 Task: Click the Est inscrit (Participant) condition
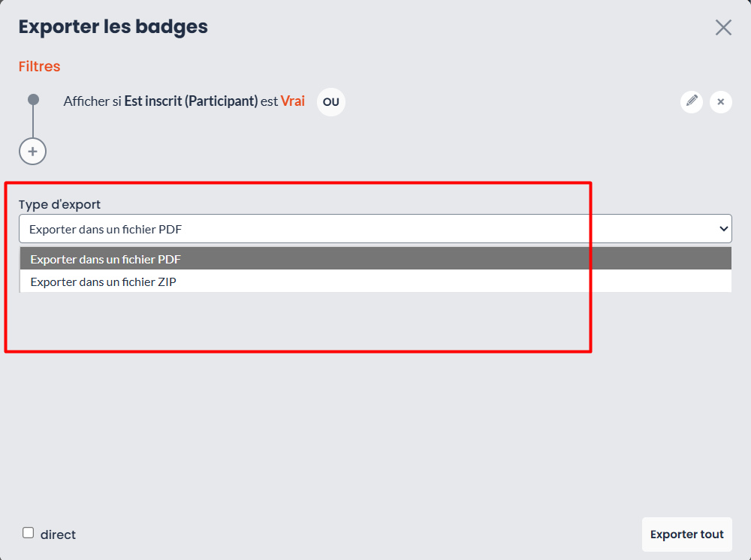tap(191, 101)
